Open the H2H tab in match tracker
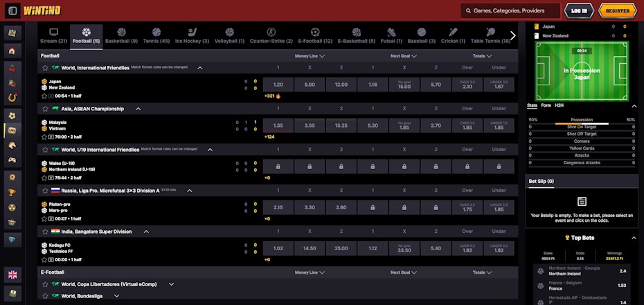The height and width of the screenshot is (305, 644). point(559,105)
